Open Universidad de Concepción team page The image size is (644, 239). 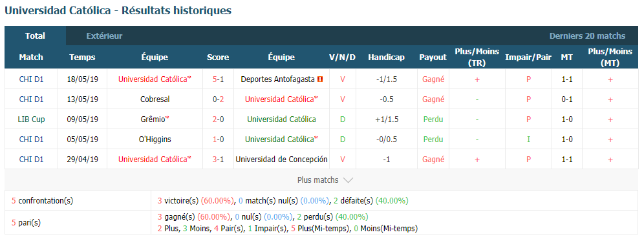coord(281,160)
